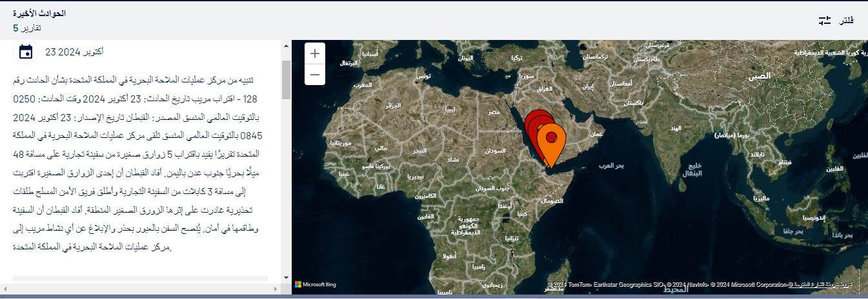
Task: Click the scrollbar up arrow in reports panel
Action: click(x=286, y=45)
